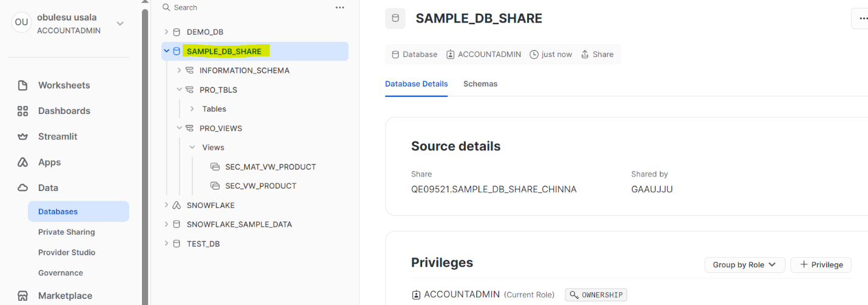Click the GAAUJJU shared-by value

[x=652, y=189]
